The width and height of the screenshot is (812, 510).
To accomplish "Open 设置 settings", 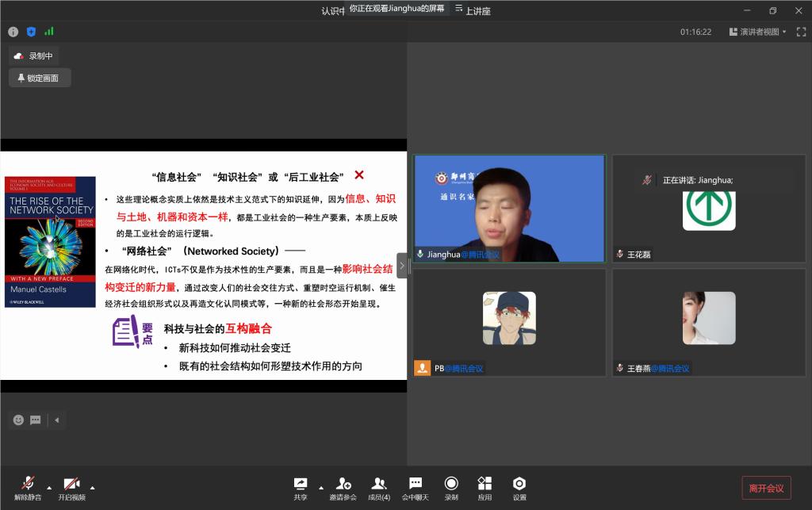I will (519, 488).
